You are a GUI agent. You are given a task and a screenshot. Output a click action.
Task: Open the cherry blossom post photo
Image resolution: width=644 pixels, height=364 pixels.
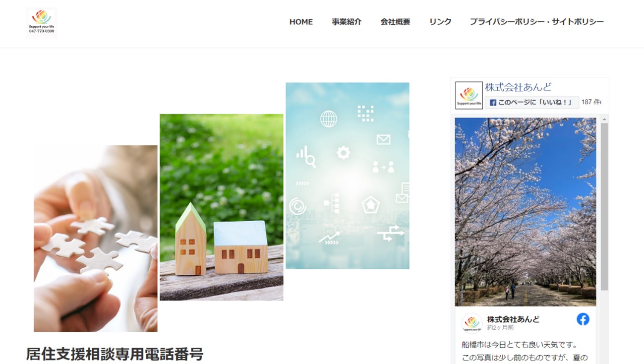(x=526, y=212)
